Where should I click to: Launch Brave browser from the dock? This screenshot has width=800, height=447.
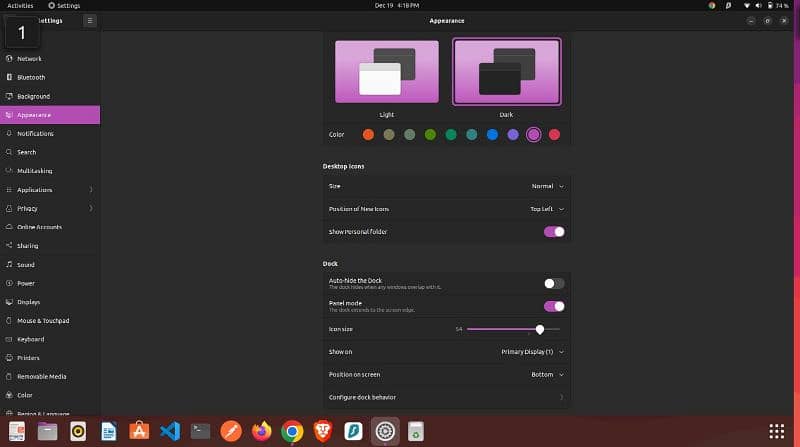[323, 431]
